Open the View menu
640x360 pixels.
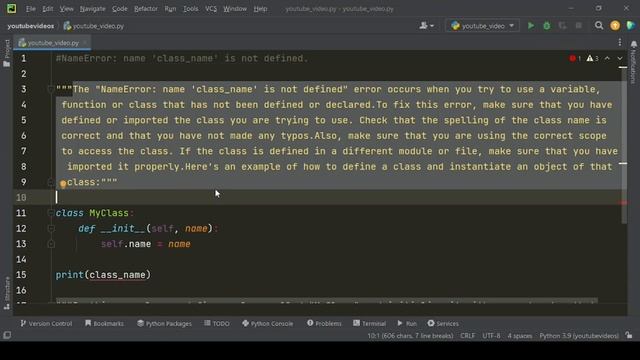67,9
